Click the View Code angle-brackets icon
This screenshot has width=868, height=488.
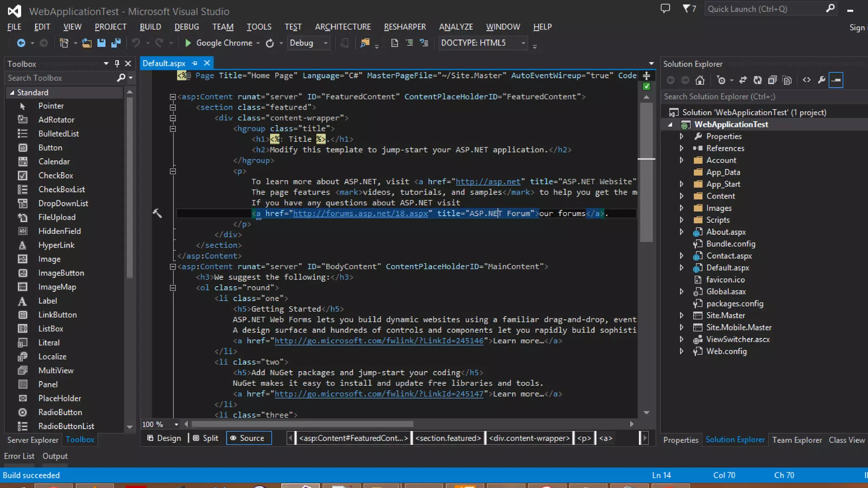[807, 80]
